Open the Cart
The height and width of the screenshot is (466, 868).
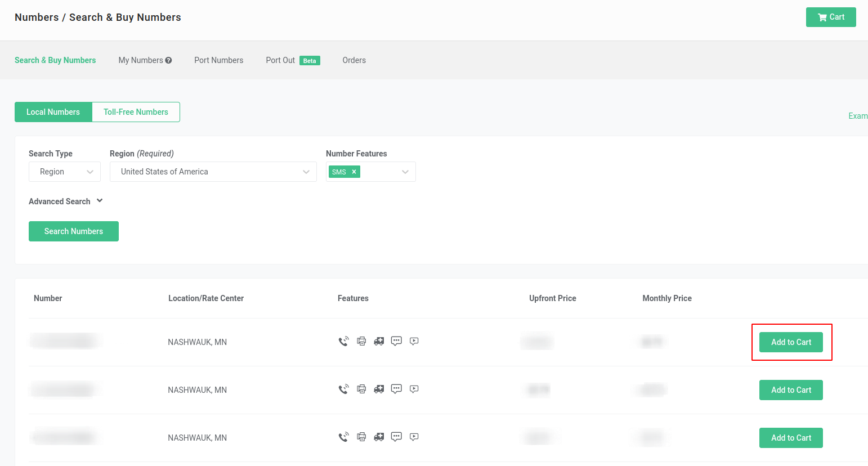click(x=831, y=17)
